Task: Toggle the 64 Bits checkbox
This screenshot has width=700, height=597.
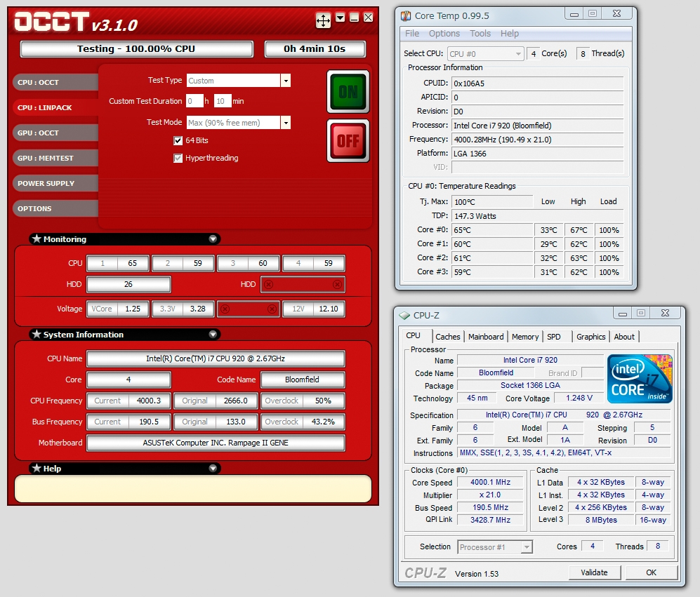Action: (x=178, y=140)
